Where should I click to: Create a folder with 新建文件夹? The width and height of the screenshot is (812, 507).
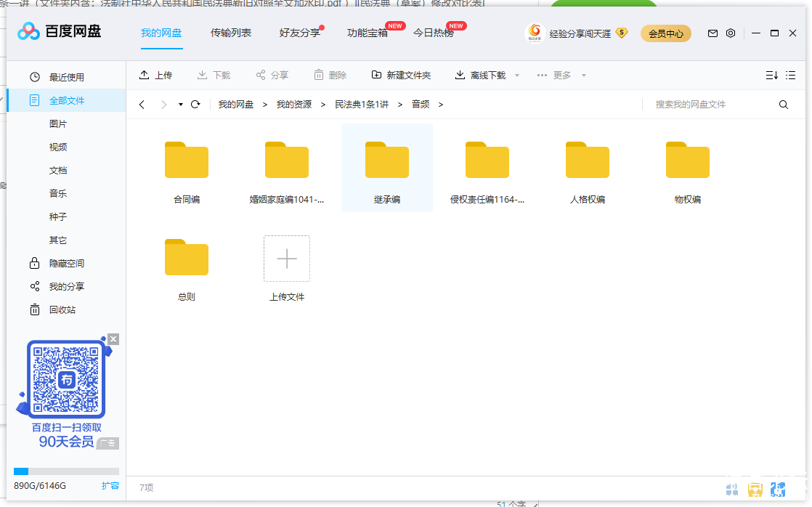tap(402, 76)
